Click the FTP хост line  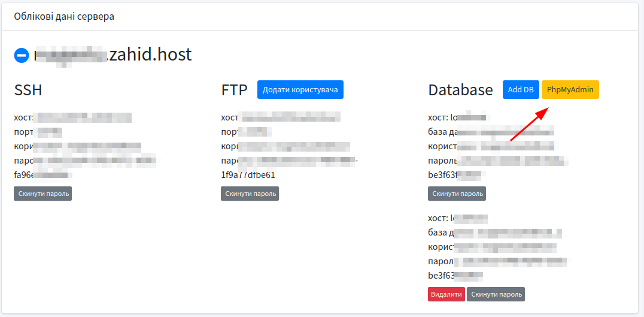280,117
